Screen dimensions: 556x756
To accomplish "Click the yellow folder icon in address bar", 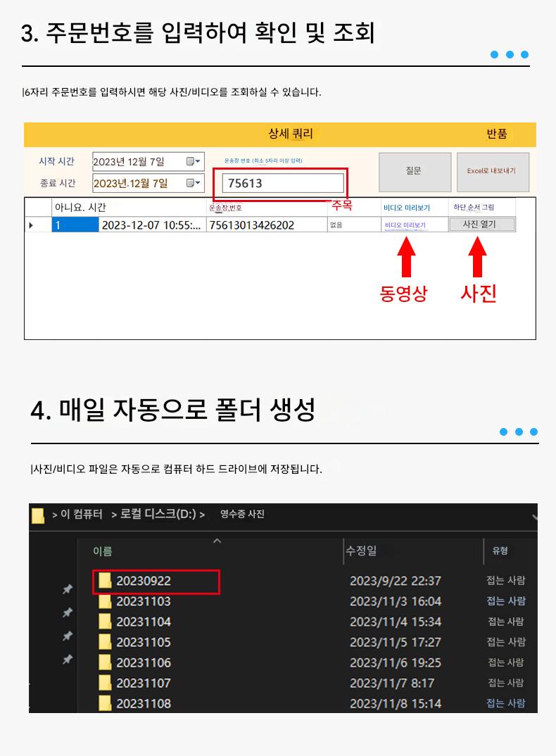I will pyautogui.click(x=38, y=515).
